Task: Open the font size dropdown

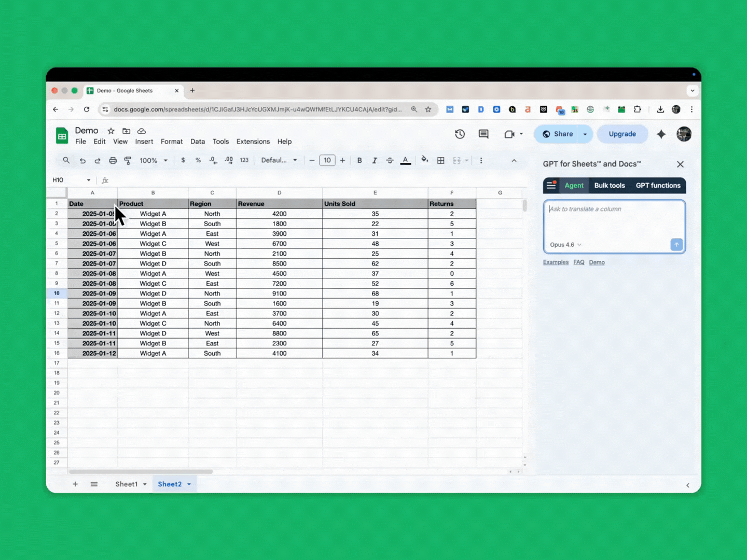Action: coord(327,160)
